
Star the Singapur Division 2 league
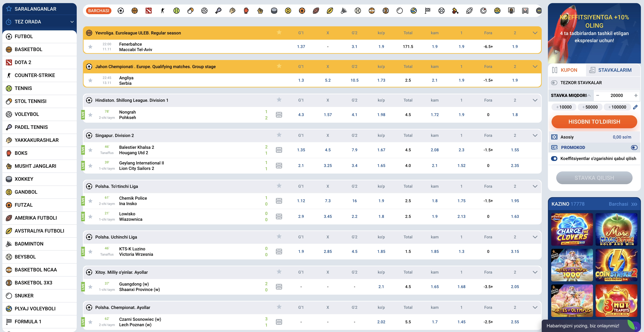279,135
